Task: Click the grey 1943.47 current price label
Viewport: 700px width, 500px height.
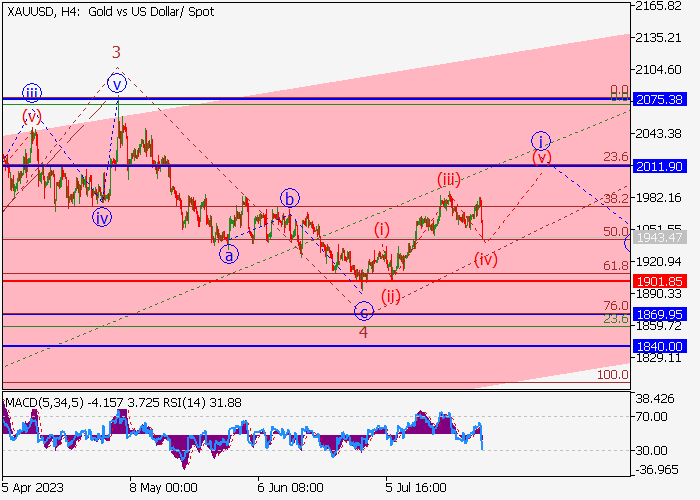Action: (x=659, y=238)
